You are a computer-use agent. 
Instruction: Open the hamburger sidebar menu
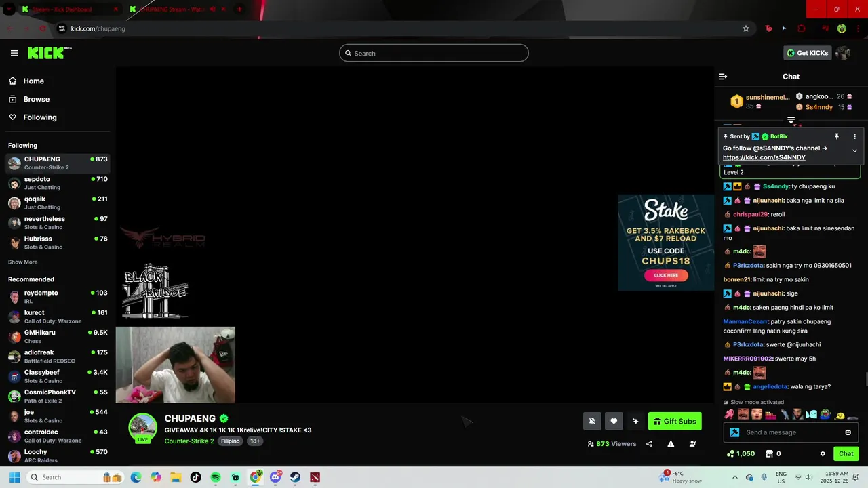14,53
